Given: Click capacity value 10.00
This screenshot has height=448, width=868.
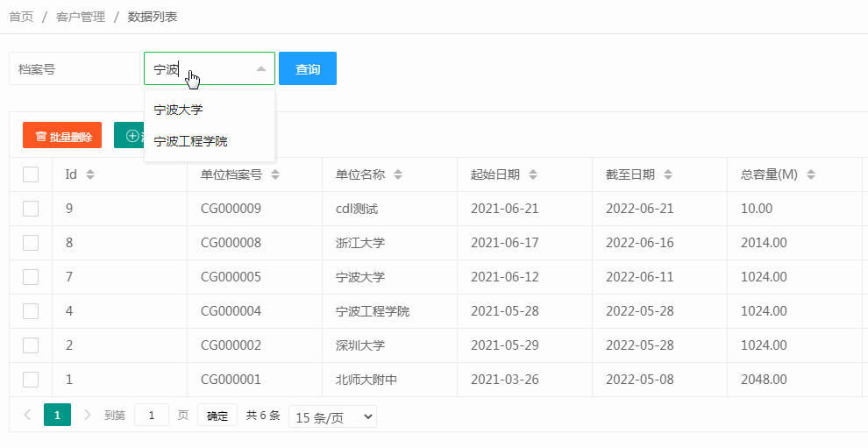Looking at the screenshot, I should click(x=757, y=209).
